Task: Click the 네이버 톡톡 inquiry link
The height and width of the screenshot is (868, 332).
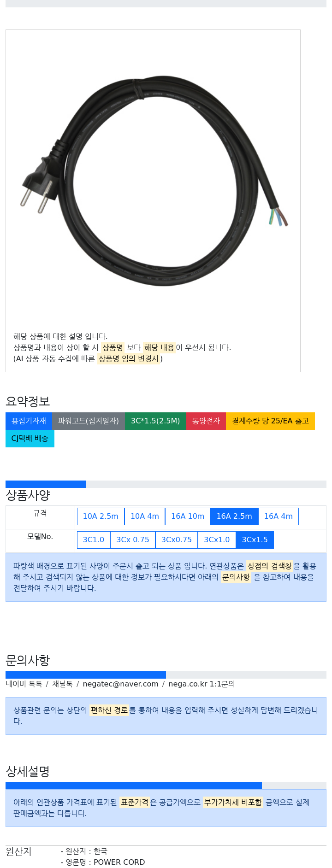Action: point(24,684)
